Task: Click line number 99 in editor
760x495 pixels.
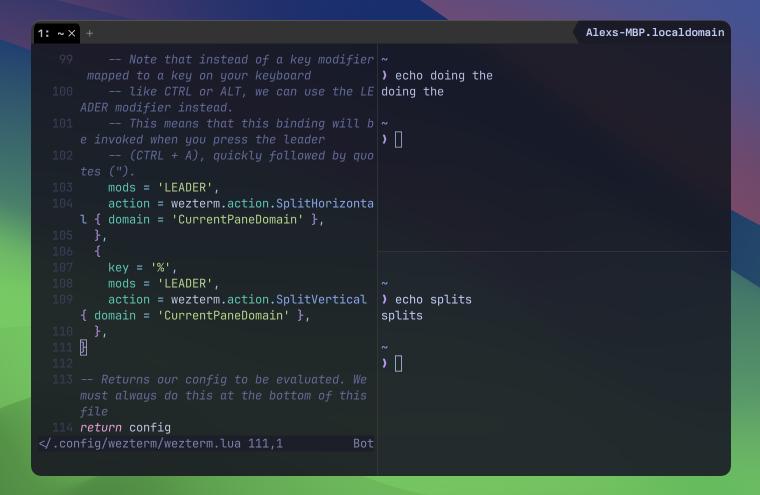Action: (x=66, y=60)
